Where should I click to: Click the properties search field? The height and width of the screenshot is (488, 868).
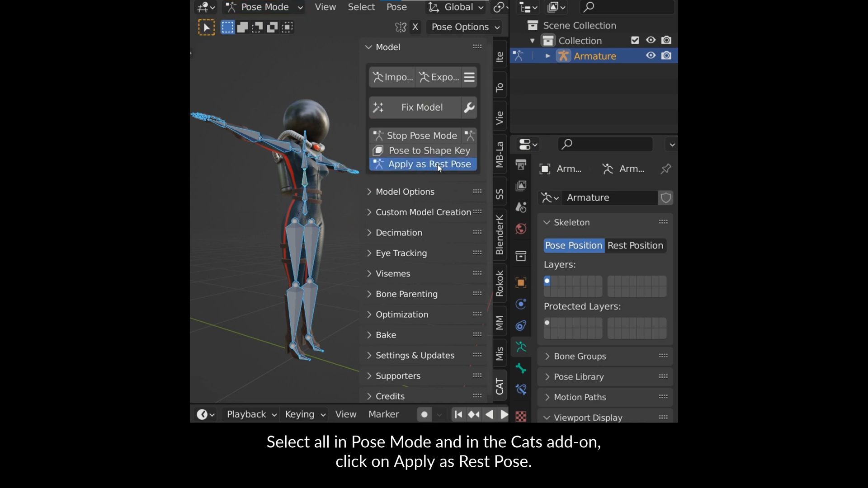pos(606,144)
